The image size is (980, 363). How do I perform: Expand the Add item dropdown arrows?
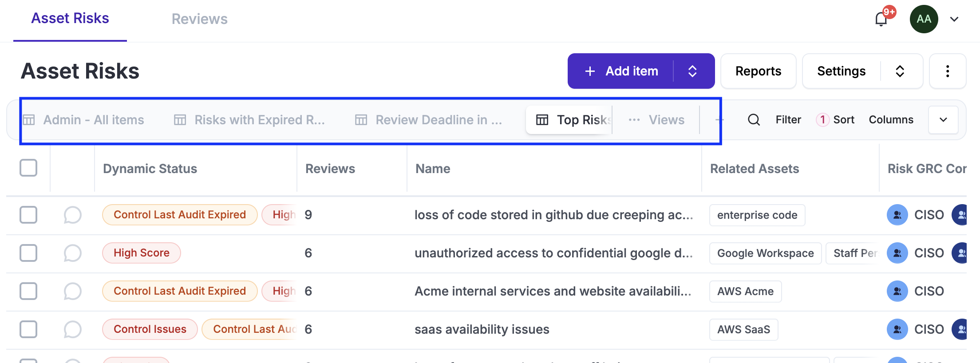692,71
